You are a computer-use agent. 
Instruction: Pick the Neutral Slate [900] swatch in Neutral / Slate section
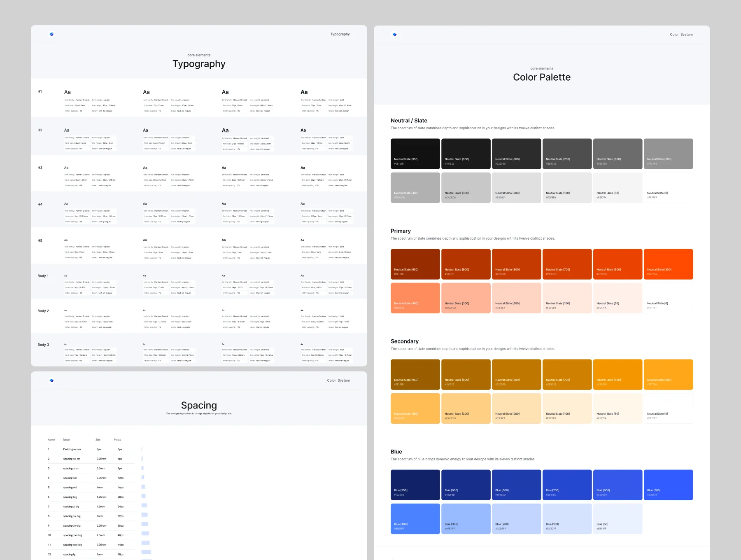(466, 154)
